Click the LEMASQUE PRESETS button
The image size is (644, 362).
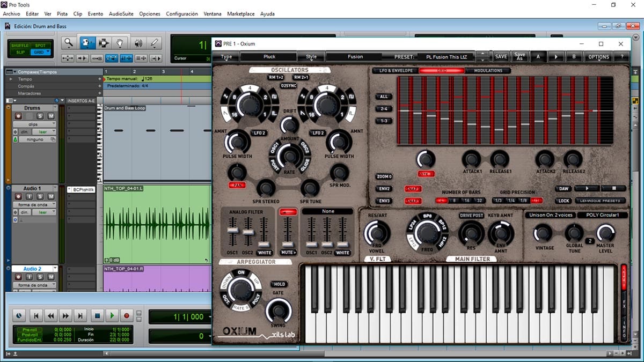pos(600,201)
